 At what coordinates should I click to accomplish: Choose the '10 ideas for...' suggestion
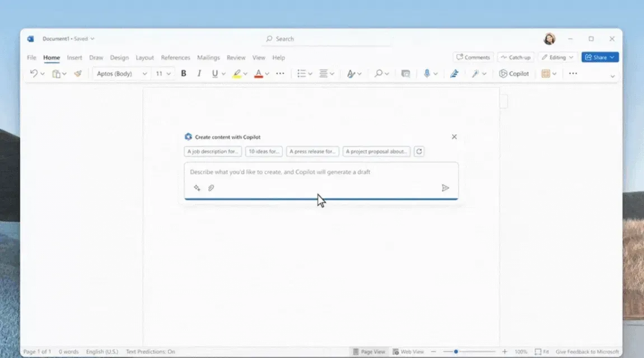tap(264, 152)
